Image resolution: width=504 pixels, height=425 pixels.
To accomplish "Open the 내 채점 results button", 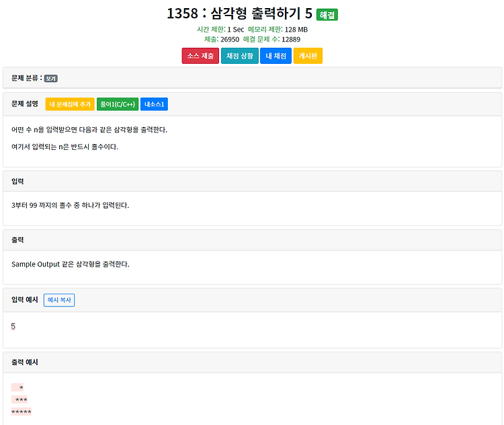I will (x=276, y=56).
